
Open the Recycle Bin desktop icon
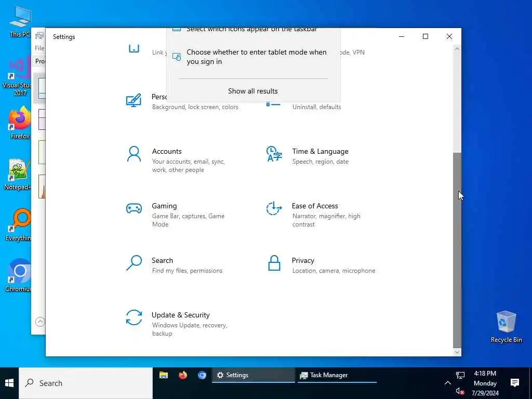click(506, 327)
